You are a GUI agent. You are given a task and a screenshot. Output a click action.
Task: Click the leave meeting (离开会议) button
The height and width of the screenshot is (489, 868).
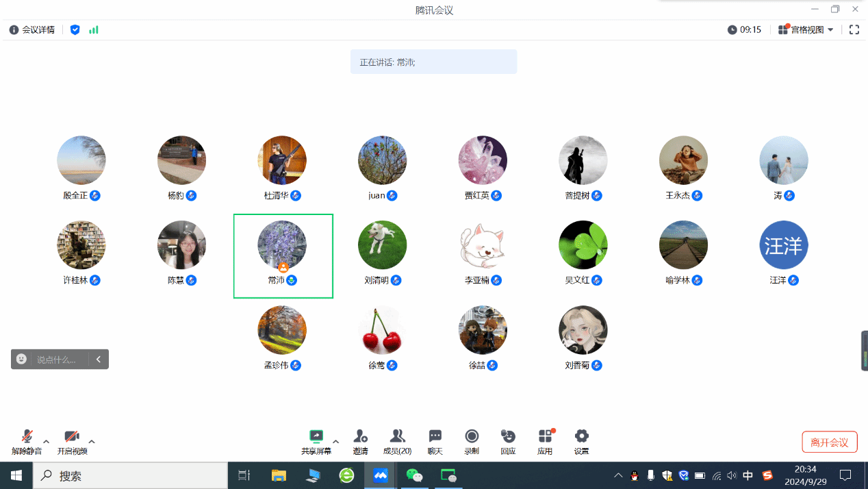point(829,442)
